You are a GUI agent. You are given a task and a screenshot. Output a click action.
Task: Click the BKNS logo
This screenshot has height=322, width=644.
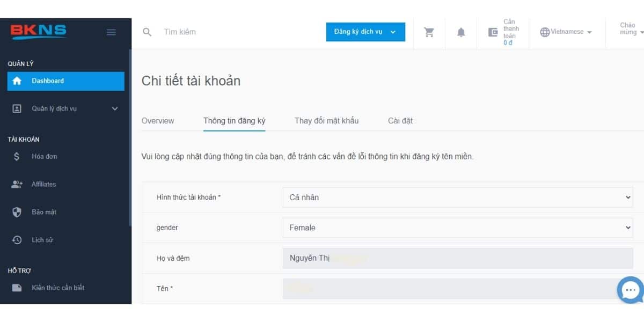[38, 31]
